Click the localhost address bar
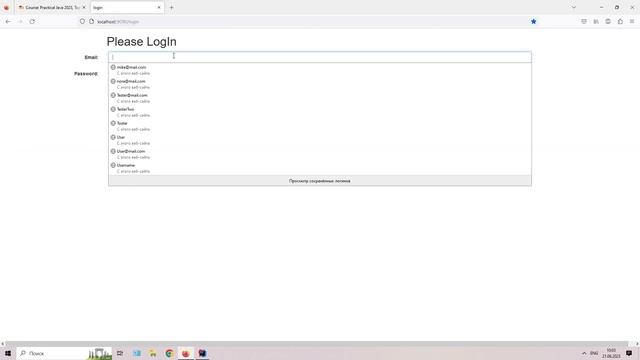 pyautogui.click(x=310, y=22)
